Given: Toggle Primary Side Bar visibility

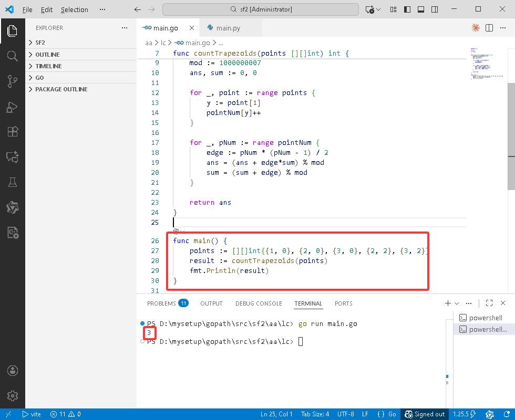Looking at the screenshot, I should 407,9.
